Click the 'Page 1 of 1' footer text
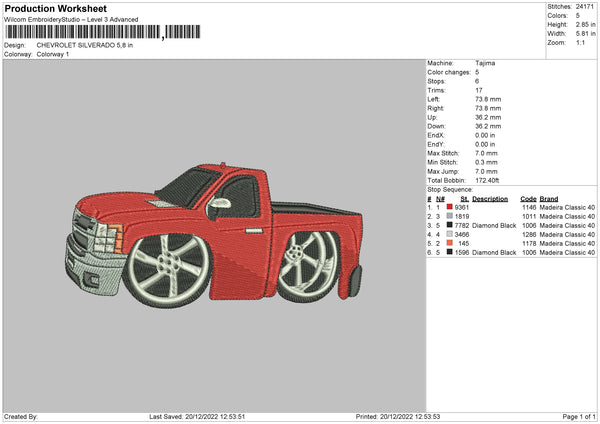Screen dimensions: 600x424 coord(579,416)
